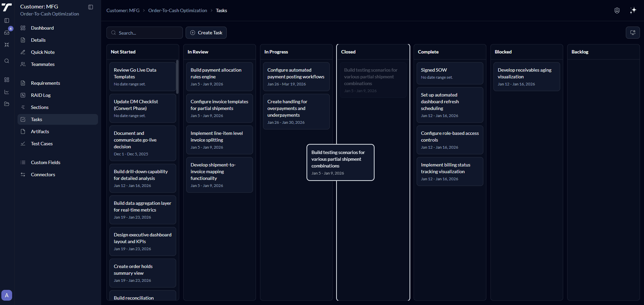This screenshot has width=644, height=305.
Task: Click the Details document icon
Action: (23, 40)
